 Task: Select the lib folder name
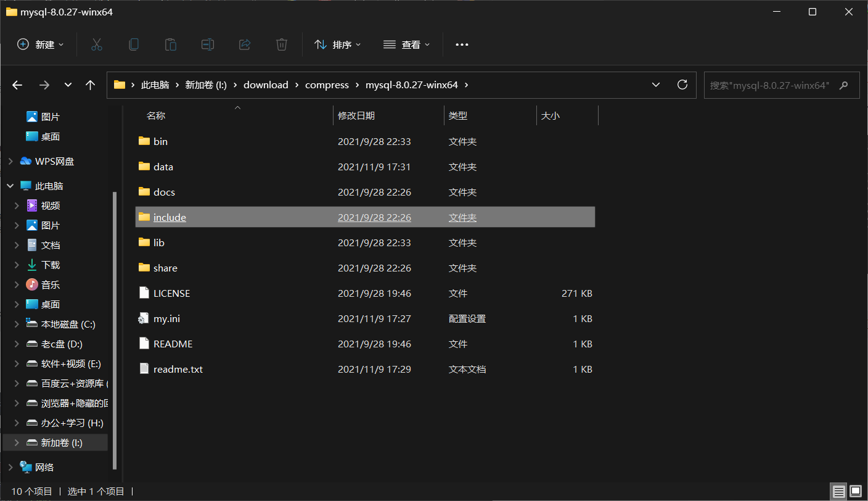[x=159, y=242]
